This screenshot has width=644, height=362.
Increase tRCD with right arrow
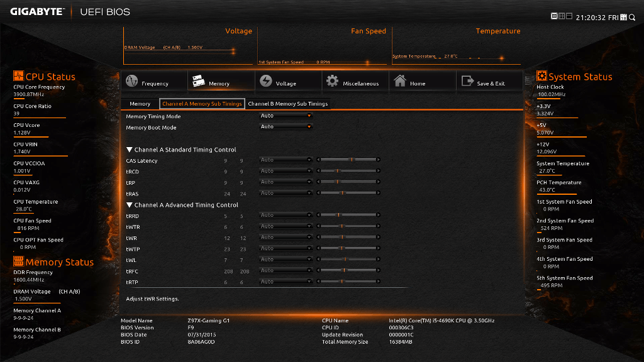[378, 171]
